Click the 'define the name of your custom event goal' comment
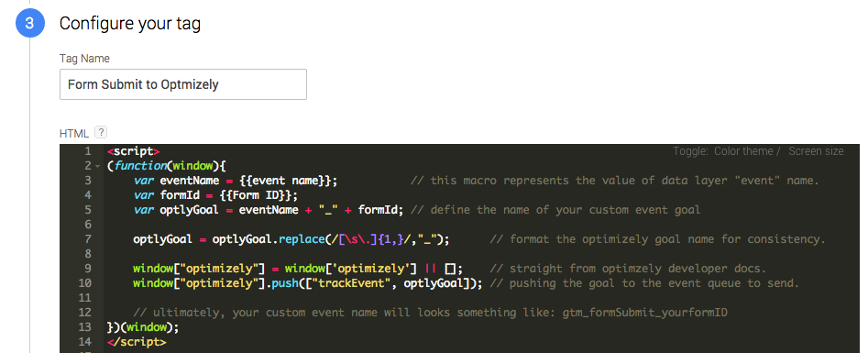 click(556, 210)
